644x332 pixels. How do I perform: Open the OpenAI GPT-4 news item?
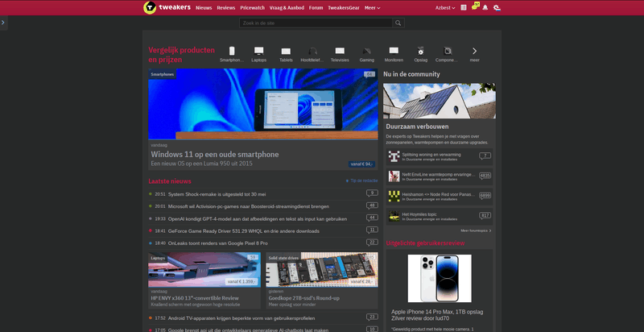click(258, 218)
